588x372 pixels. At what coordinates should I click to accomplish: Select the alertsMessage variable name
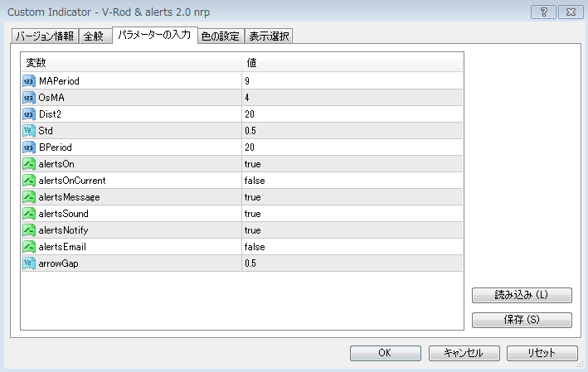(x=69, y=197)
